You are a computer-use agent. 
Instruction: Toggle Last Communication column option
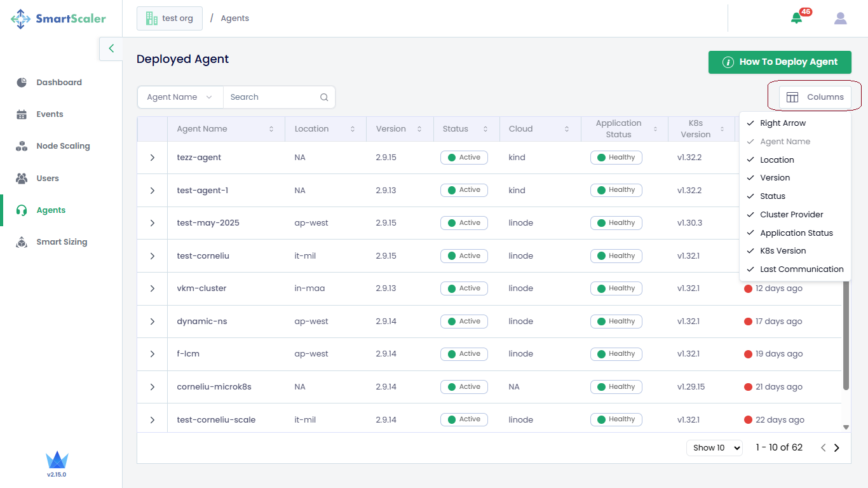[795, 269]
